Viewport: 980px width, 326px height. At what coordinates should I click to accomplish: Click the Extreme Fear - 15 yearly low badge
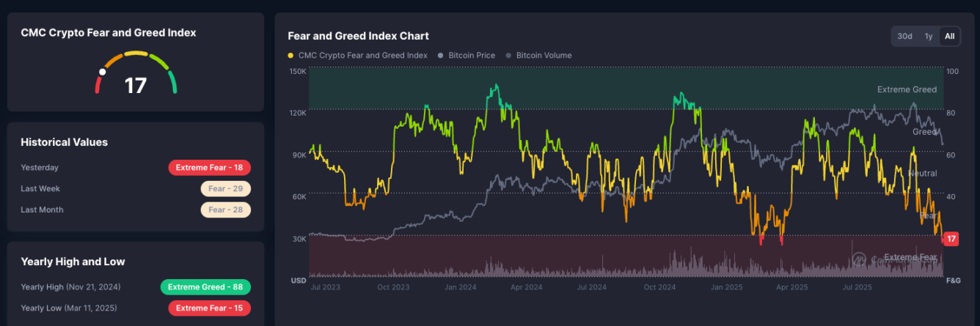tap(210, 308)
